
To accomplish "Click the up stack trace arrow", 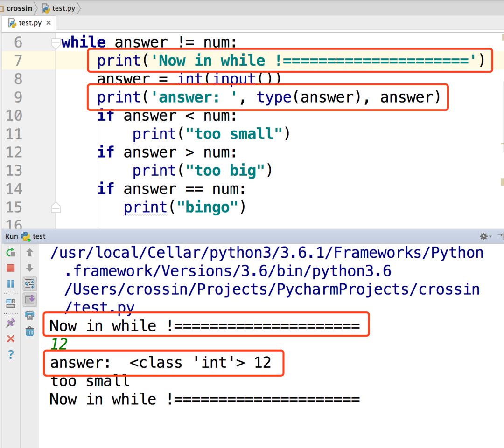I will (29, 252).
